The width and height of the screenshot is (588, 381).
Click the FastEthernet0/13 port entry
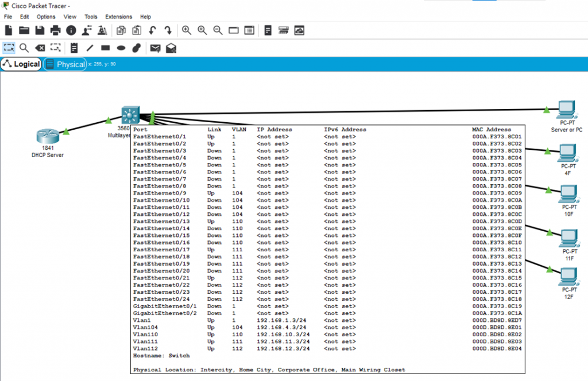[x=161, y=221]
